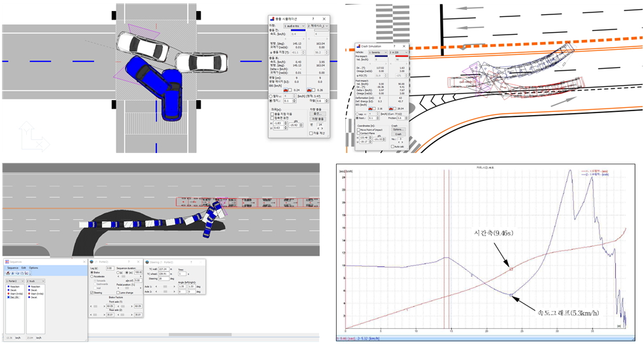
Task: Open the truck vehicle dropdown in Sequences
Action: 37,281
